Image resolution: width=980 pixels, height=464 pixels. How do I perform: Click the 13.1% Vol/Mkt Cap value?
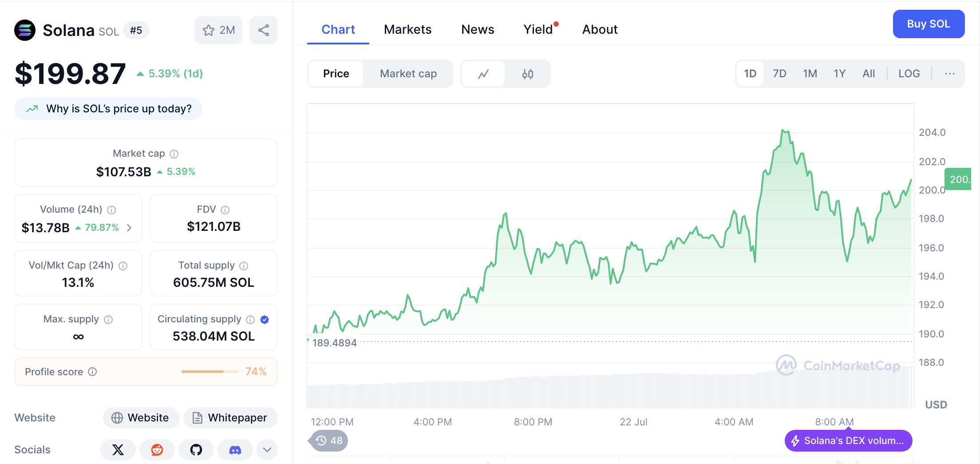(x=78, y=283)
